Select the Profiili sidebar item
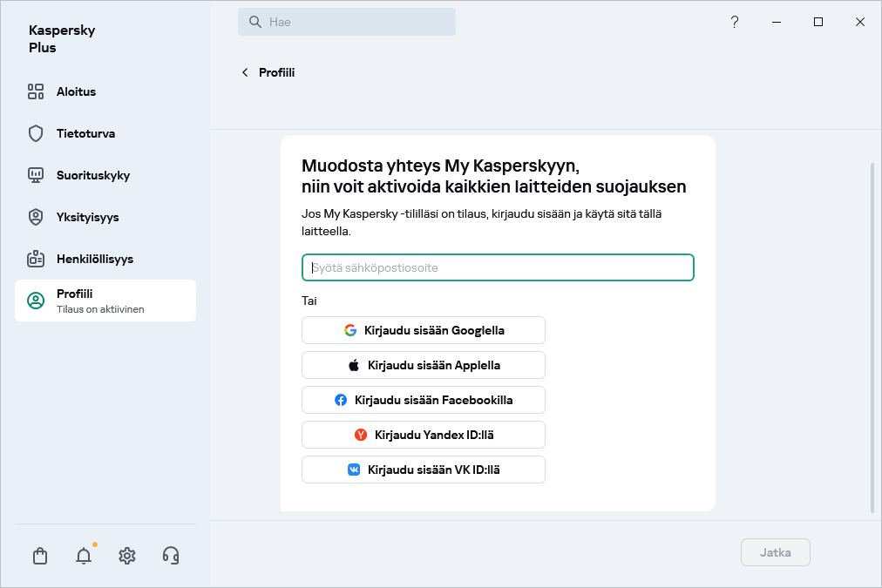 105,301
